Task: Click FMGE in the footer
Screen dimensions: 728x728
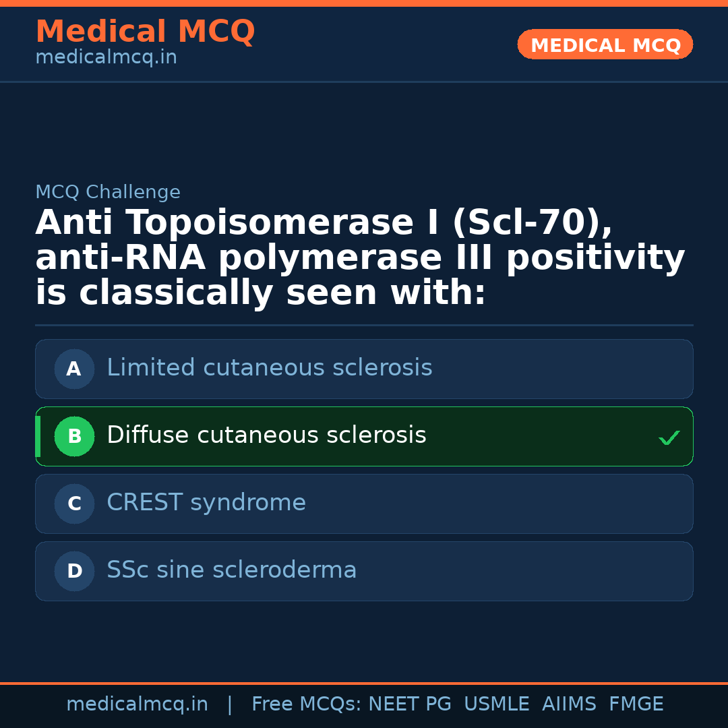Action: point(636,704)
